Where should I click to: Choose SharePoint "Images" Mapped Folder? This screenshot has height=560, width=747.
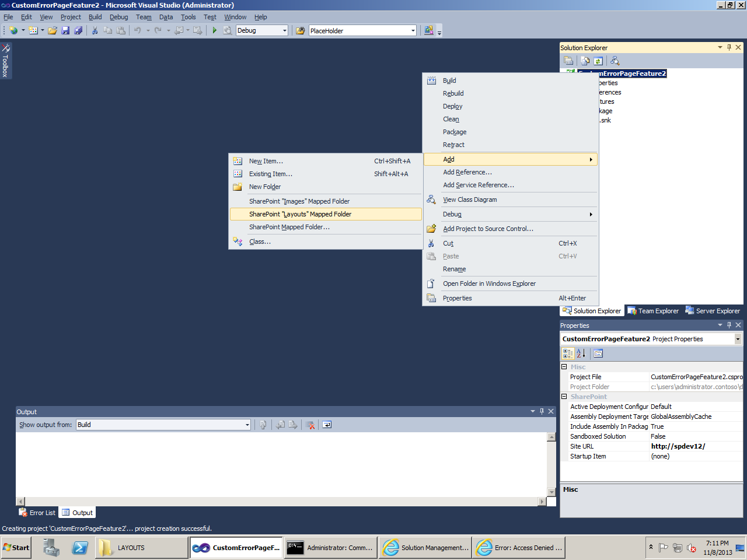click(x=326, y=201)
